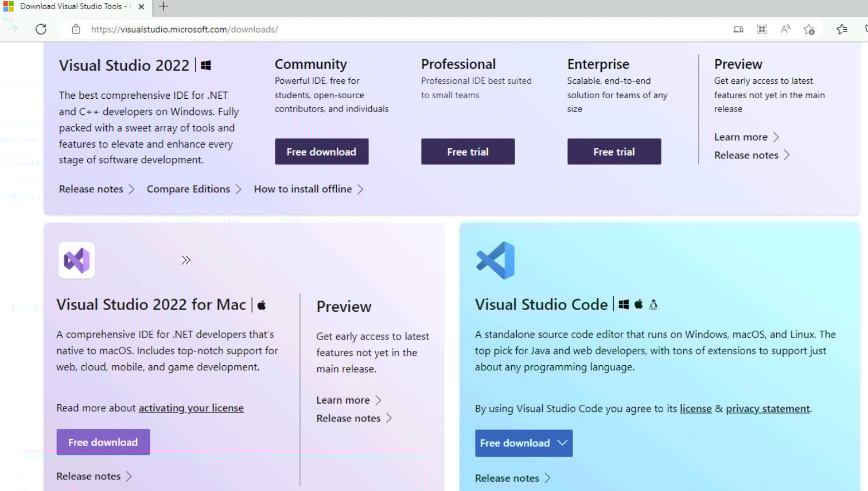Open the Compare Editions link
Screen dimensions: 868x491
[194, 189]
